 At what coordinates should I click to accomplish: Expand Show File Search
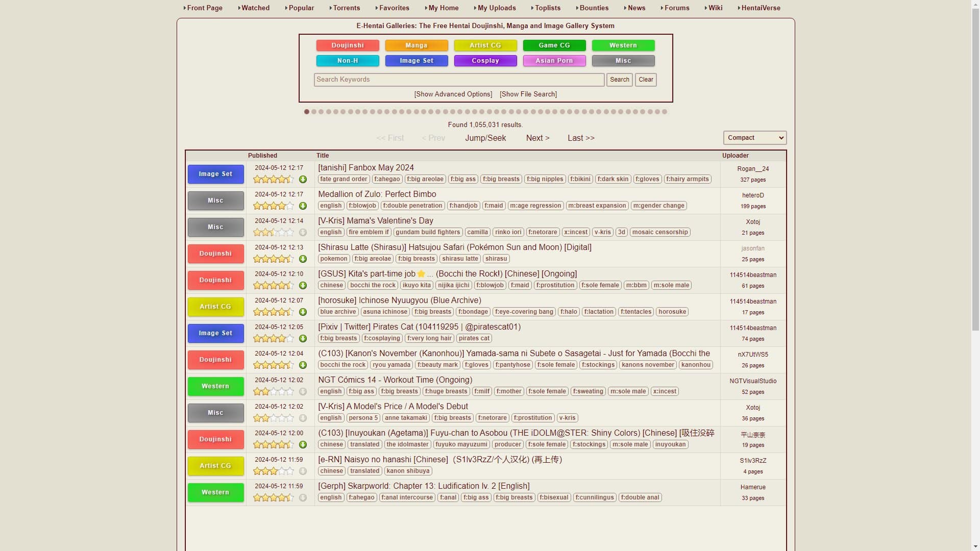pos(528,94)
